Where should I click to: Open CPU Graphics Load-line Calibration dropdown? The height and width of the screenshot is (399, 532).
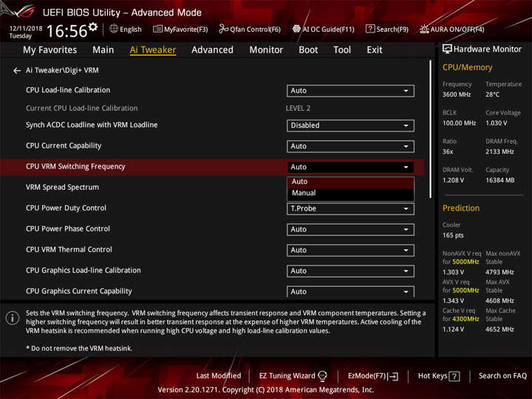[350, 270]
